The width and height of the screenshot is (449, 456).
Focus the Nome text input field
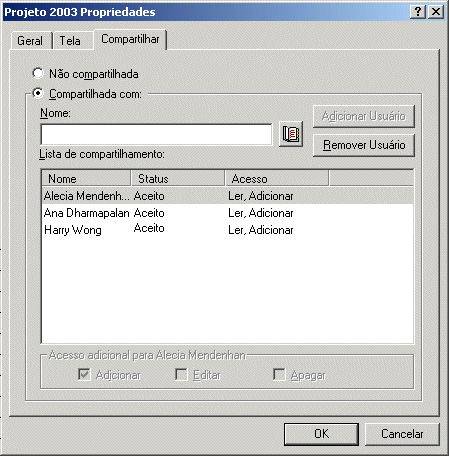(x=156, y=134)
